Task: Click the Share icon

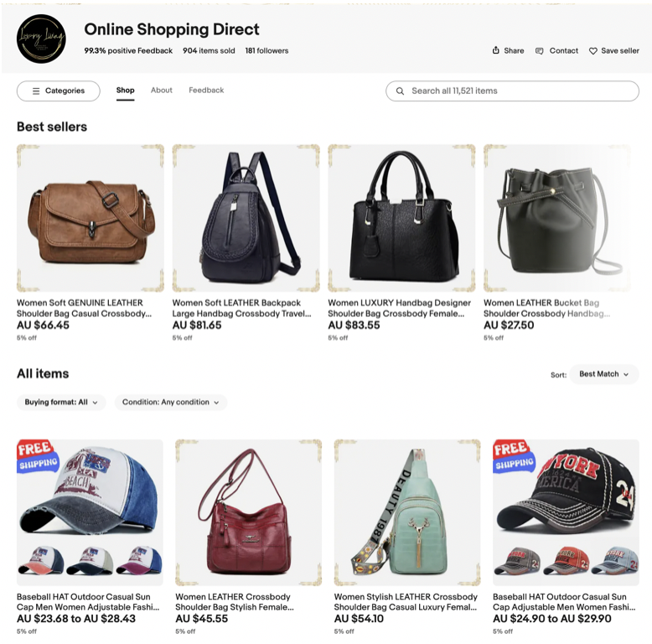Action: [x=495, y=50]
